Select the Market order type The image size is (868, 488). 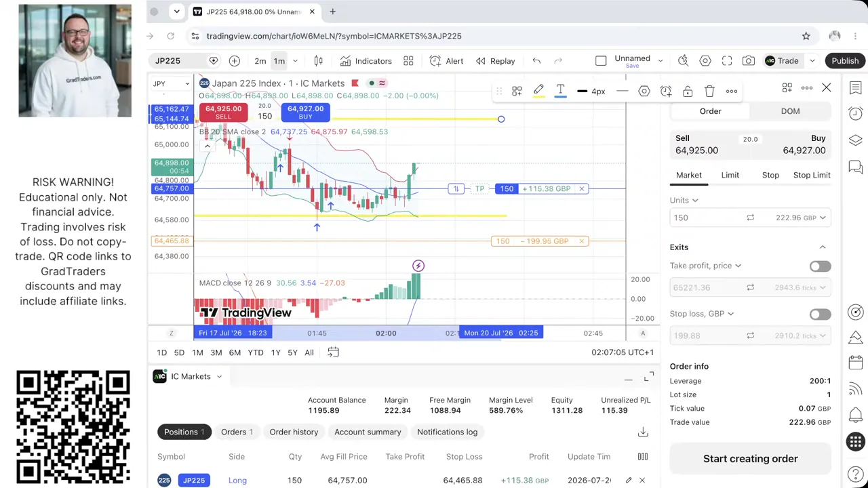coord(689,175)
